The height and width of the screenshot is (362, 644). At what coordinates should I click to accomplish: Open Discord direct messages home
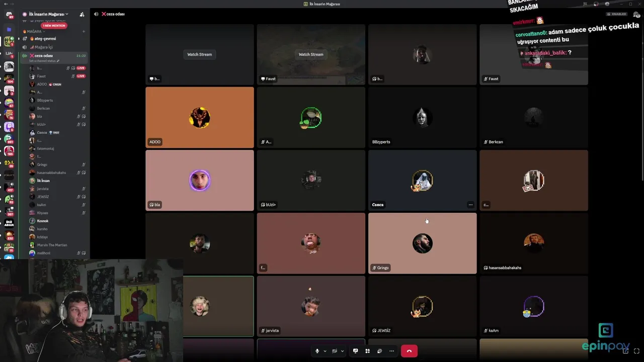coord(9,15)
